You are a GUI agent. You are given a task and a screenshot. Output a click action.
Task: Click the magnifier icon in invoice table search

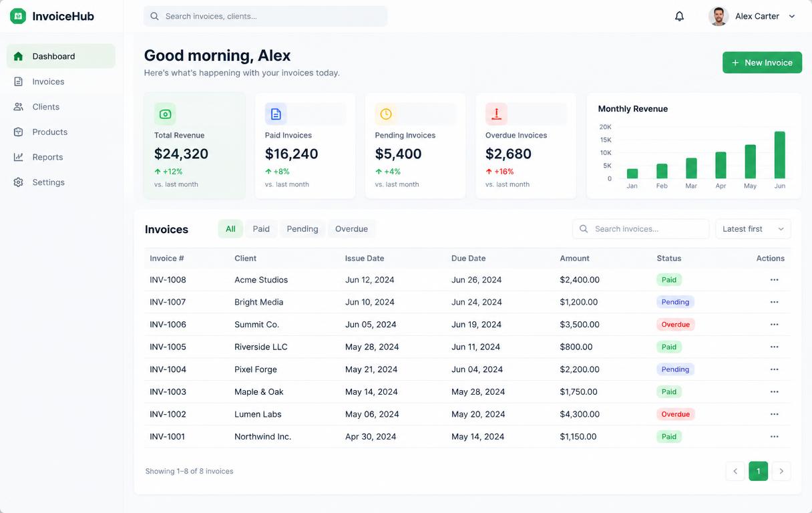(584, 229)
